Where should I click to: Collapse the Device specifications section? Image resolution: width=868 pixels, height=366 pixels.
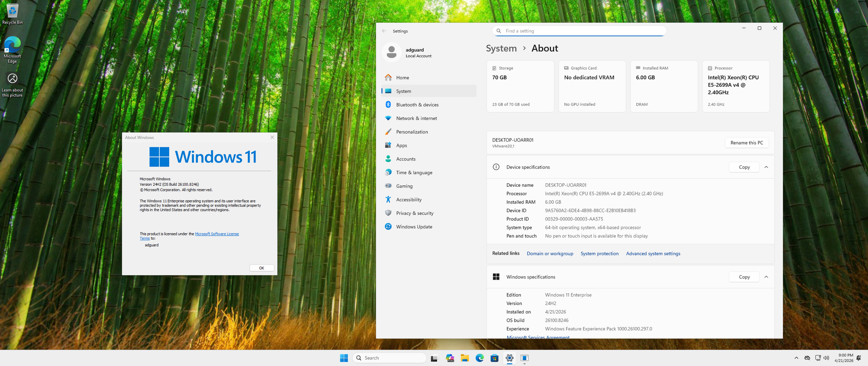pos(766,167)
